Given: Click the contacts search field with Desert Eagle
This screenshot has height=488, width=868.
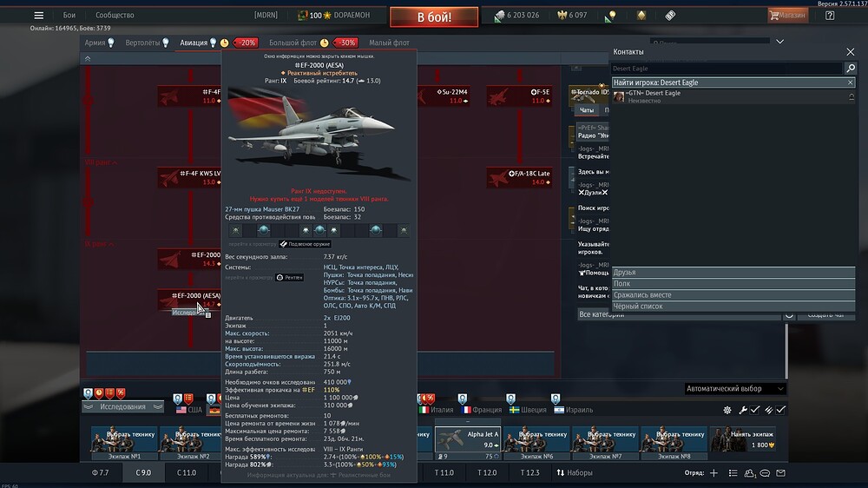Looking at the screenshot, I should pyautogui.click(x=726, y=68).
